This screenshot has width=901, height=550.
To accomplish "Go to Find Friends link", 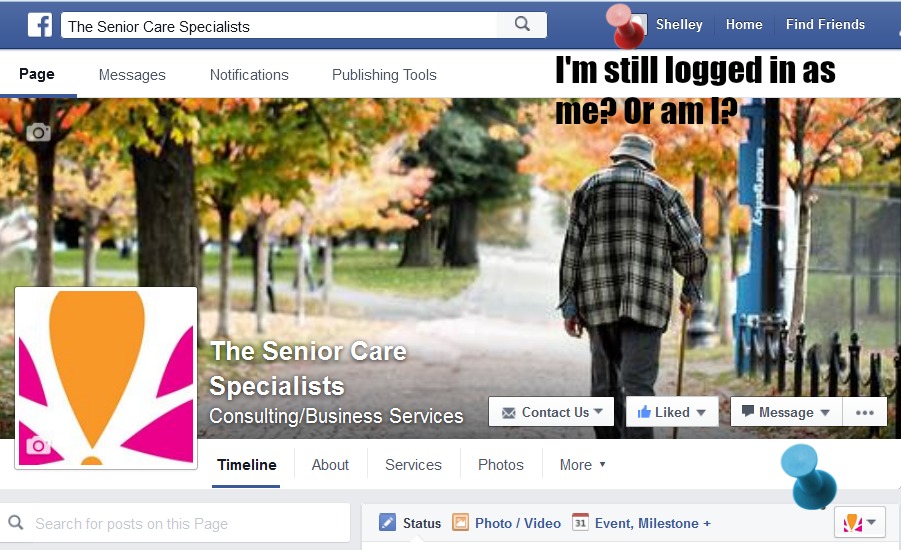I will pos(825,25).
